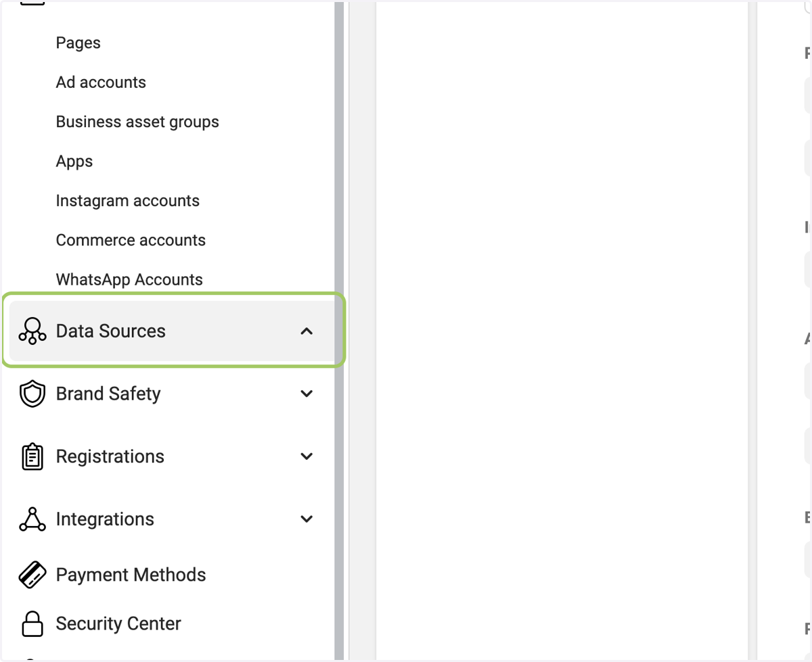Select Business asset groups
Image resolution: width=812 pixels, height=662 pixels.
(x=137, y=122)
